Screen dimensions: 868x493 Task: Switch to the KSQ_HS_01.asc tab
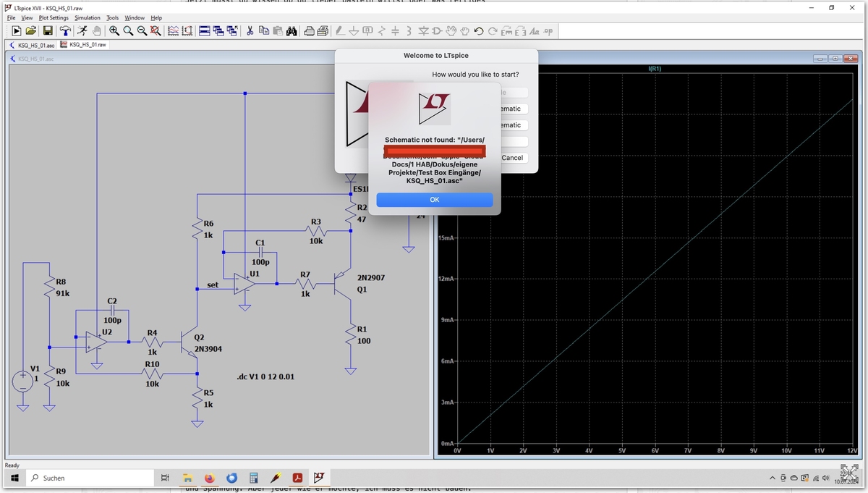(x=32, y=45)
